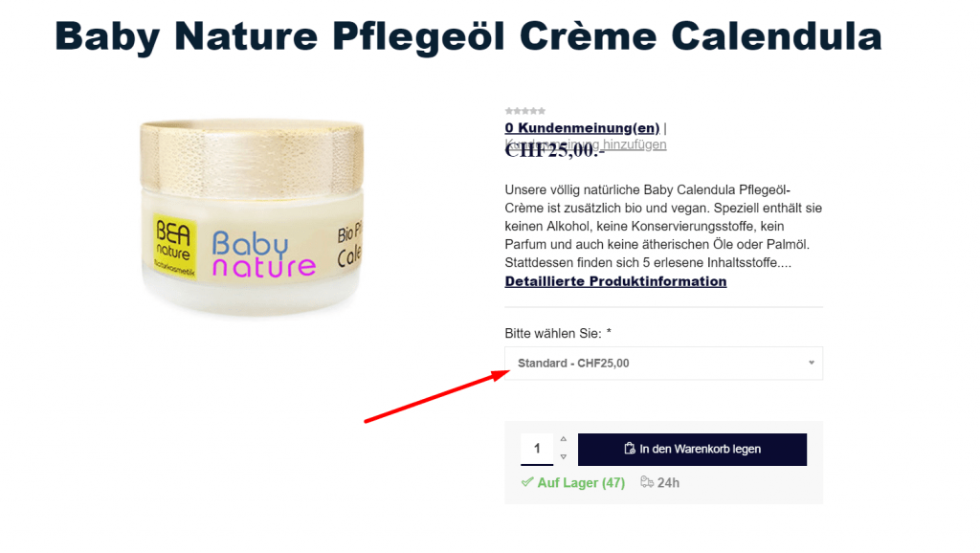Open Detaillierte Produktinformation link
The width and height of the screenshot is (980, 553).
[615, 281]
